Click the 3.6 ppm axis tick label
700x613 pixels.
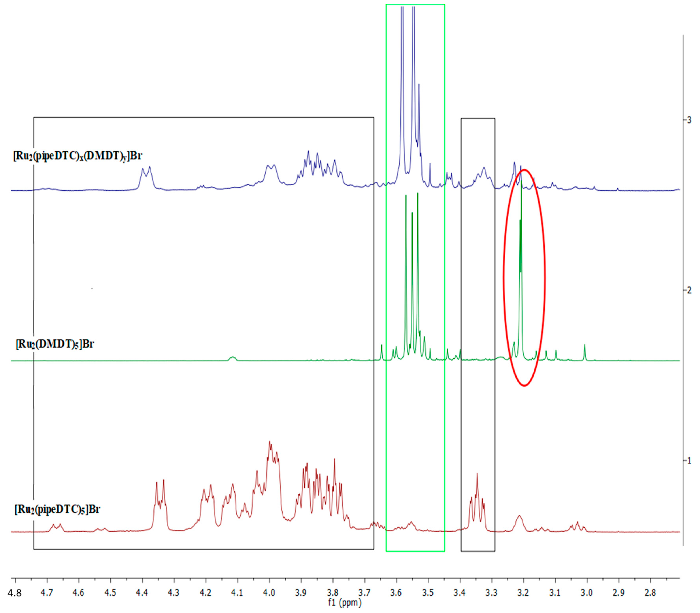point(396,592)
